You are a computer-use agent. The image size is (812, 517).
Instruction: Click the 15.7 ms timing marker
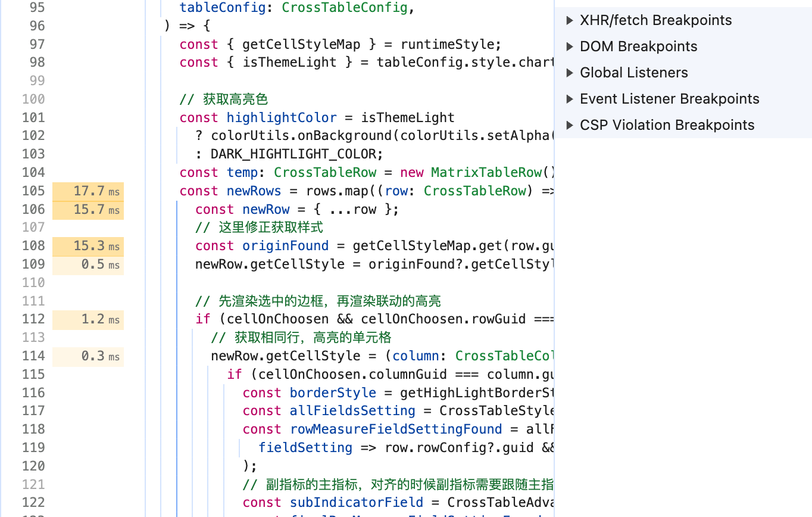click(x=88, y=210)
